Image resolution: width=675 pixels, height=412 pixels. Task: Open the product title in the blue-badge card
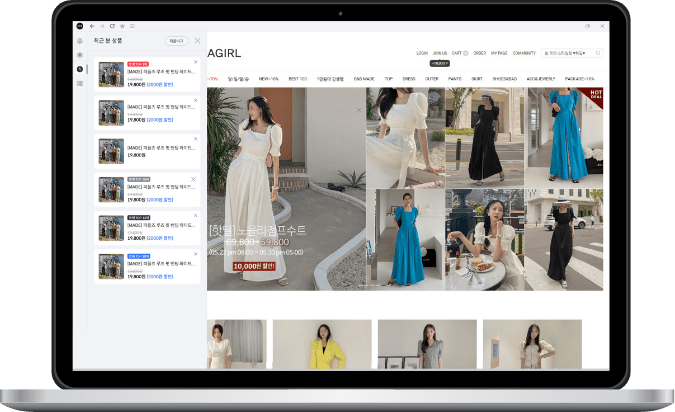click(x=161, y=263)
